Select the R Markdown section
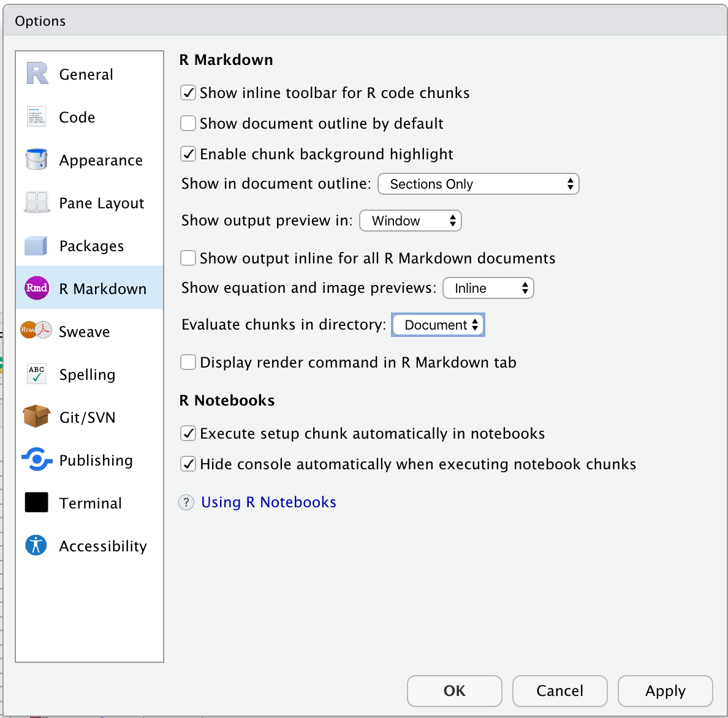The width and height of the screenshot is (728, 718). point(89,288)
